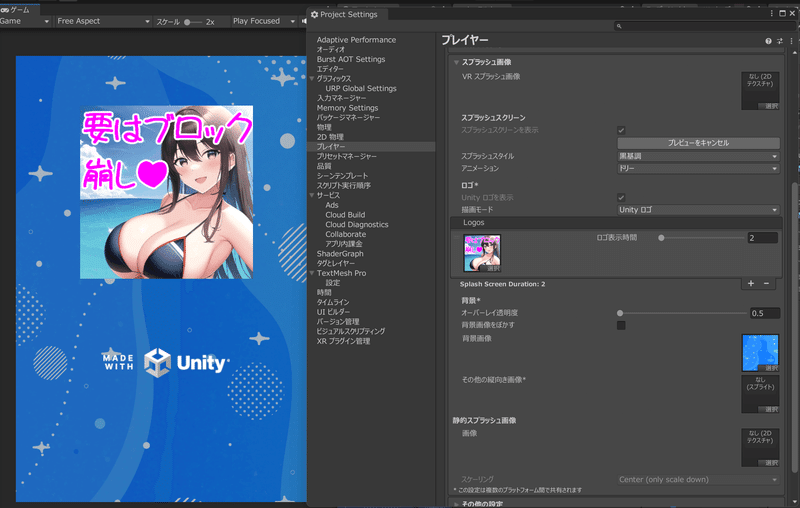Image resolution: width=800 pixels, height=508 pixels.
Task: Adjust the Game view Scale slider
Action: (x=193, y=22)
